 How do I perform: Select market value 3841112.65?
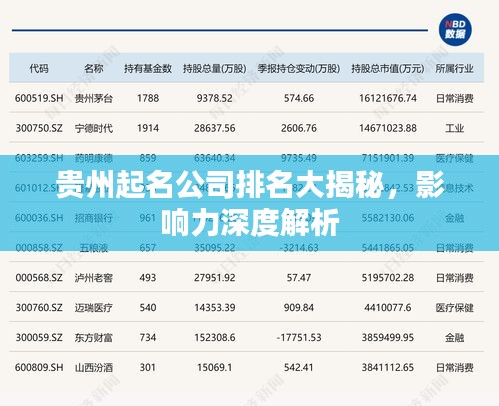click(x=388, y=367)
